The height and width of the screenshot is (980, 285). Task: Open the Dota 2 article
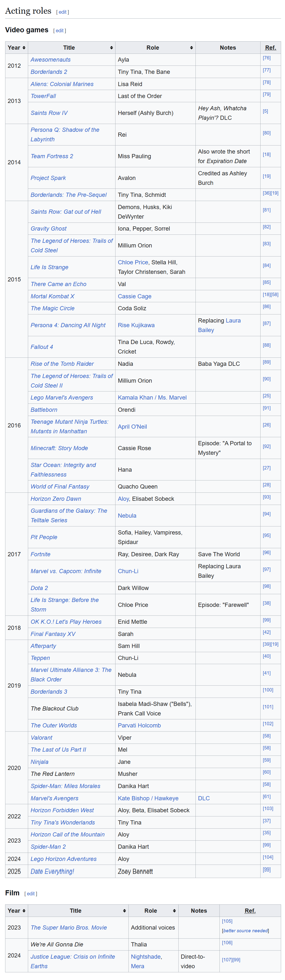(x=40, y=588)
